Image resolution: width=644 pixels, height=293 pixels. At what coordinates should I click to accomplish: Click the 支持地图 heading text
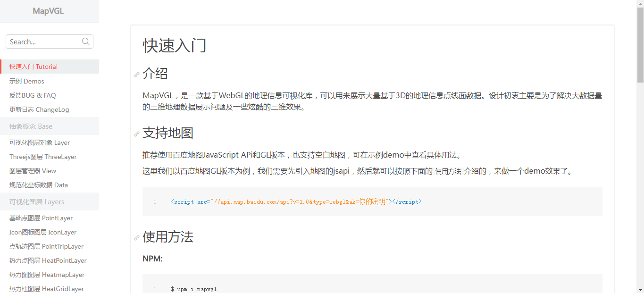pos(168,133)
